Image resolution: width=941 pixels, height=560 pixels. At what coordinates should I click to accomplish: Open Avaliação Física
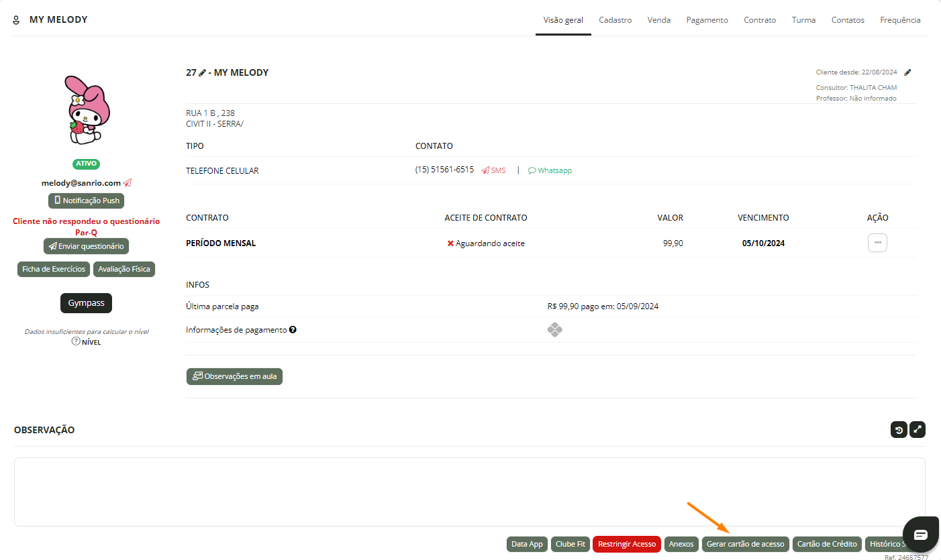tap(124, 269)
